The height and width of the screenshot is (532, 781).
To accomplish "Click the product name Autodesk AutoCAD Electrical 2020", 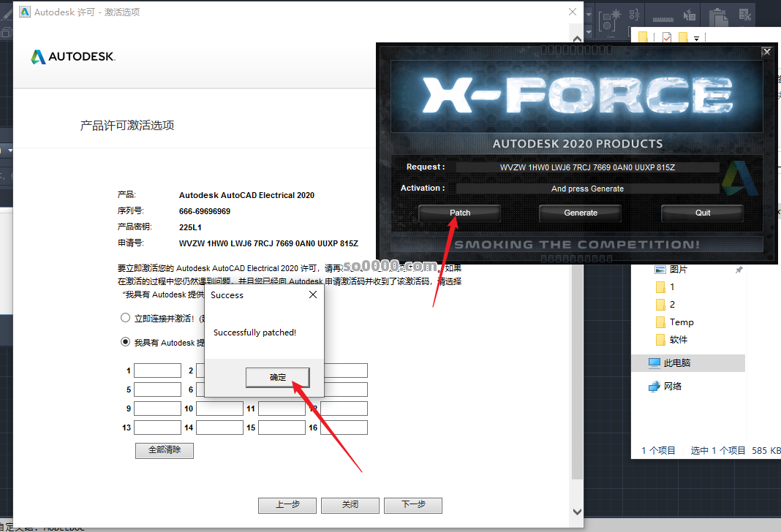I will 246,196.
